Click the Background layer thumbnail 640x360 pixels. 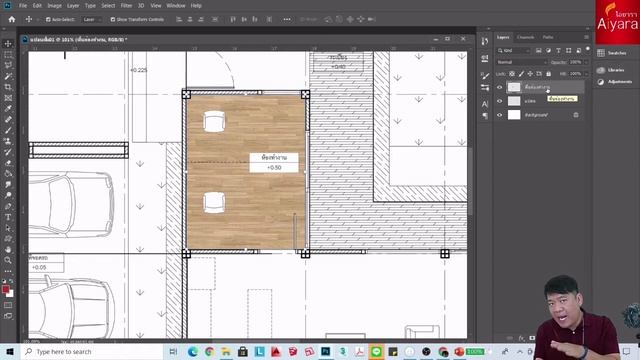click(514, 115)
